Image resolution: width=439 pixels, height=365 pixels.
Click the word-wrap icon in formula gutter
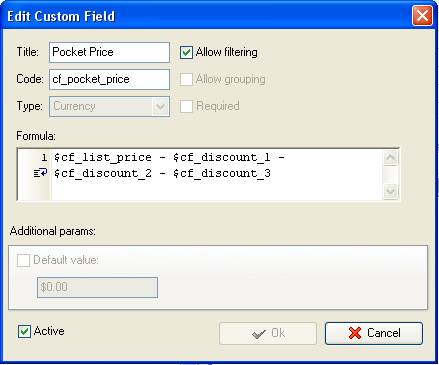40,173
